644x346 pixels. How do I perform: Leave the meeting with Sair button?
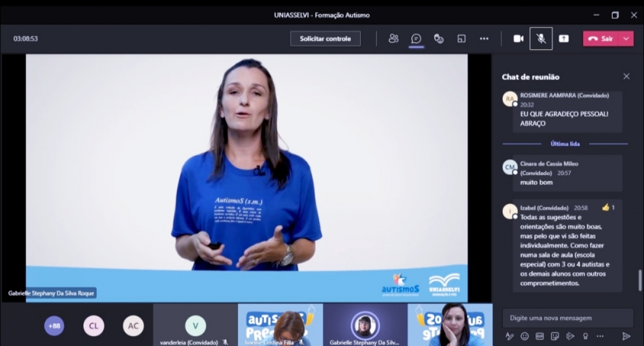pos(601,39)
